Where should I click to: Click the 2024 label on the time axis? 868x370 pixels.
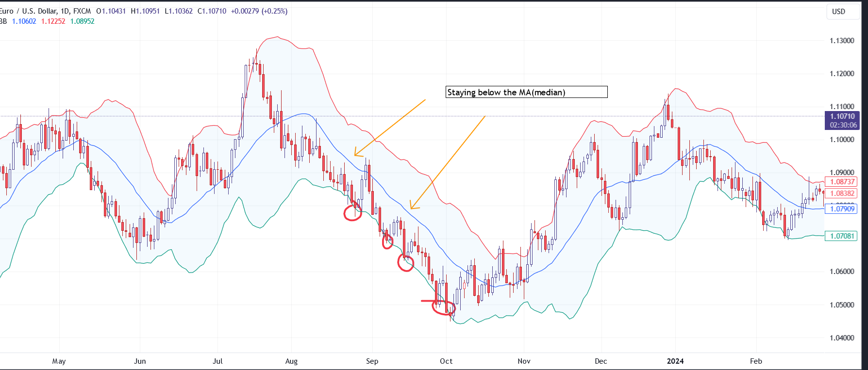tap(675, 361)
